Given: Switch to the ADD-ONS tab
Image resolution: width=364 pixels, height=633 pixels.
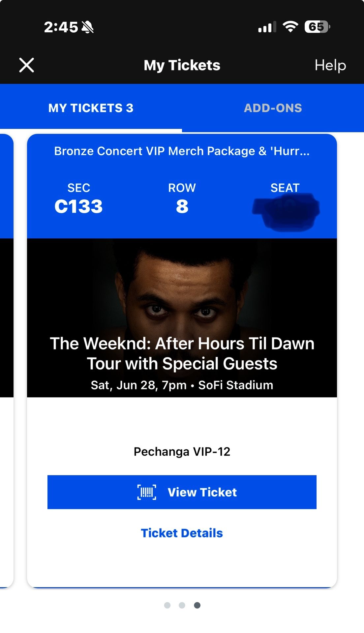Looking at the screenshot, I should [273, 108].
